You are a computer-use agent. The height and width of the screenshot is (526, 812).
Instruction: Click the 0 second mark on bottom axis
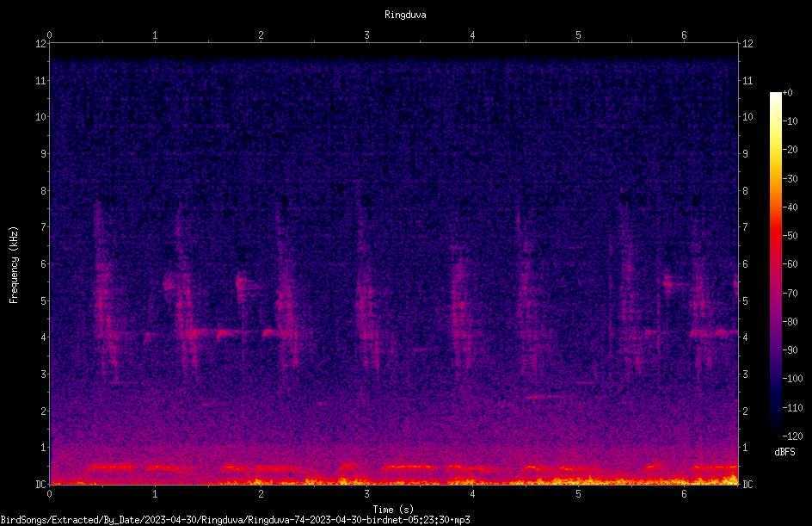pos(49,494)
